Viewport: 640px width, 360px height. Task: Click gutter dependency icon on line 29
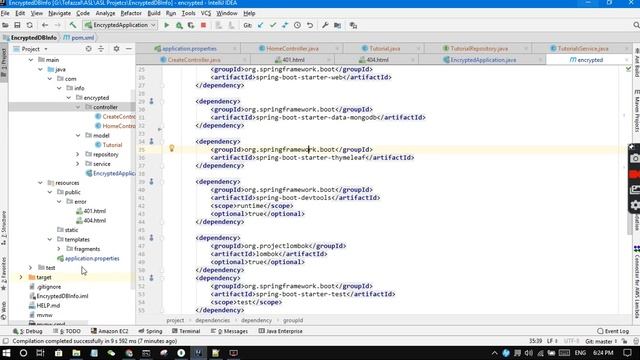(x=151, y=101)
